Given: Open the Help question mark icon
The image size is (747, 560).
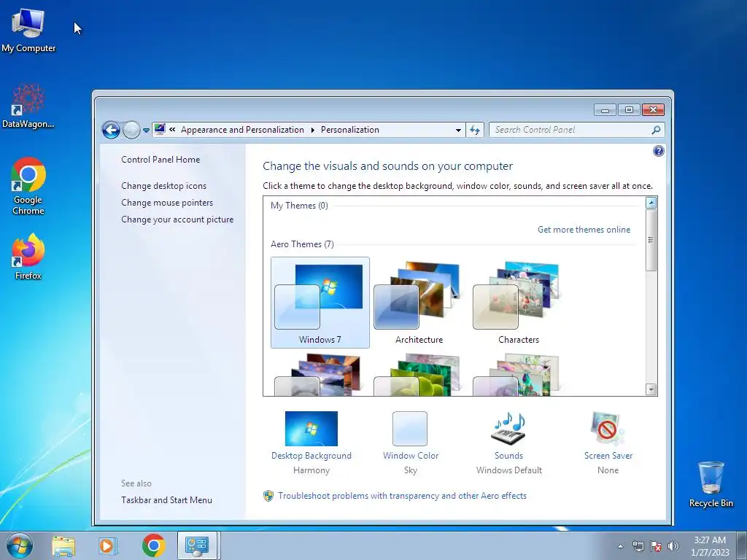Looking at the screenshot, I should pyautogui.click(x=659, y=151).
